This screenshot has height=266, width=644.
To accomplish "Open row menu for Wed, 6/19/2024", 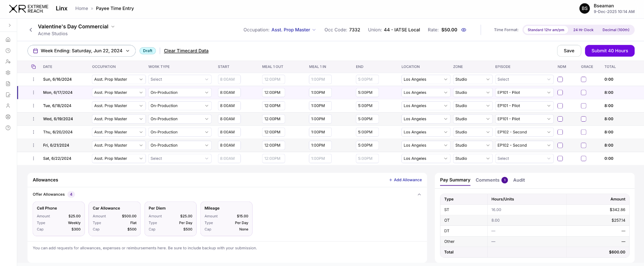I will click(x=34, y=119).
